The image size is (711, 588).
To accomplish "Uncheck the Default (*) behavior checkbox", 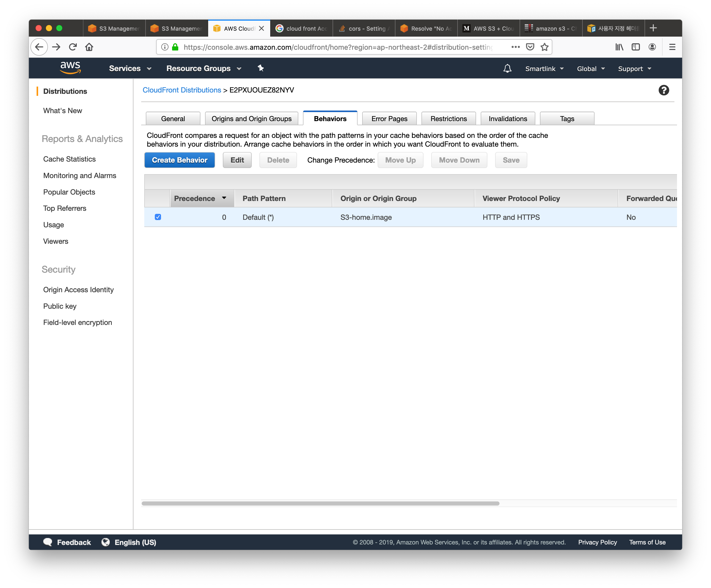I will coord(158,217).
